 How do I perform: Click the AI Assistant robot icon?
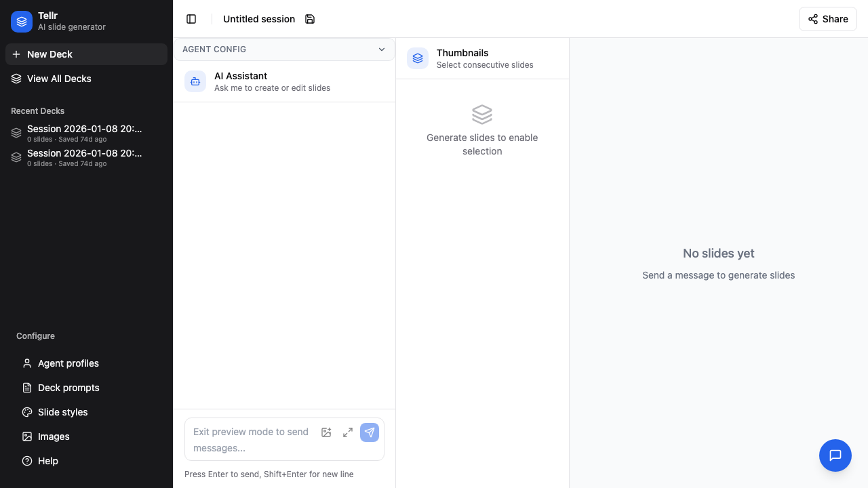[195, 81]
